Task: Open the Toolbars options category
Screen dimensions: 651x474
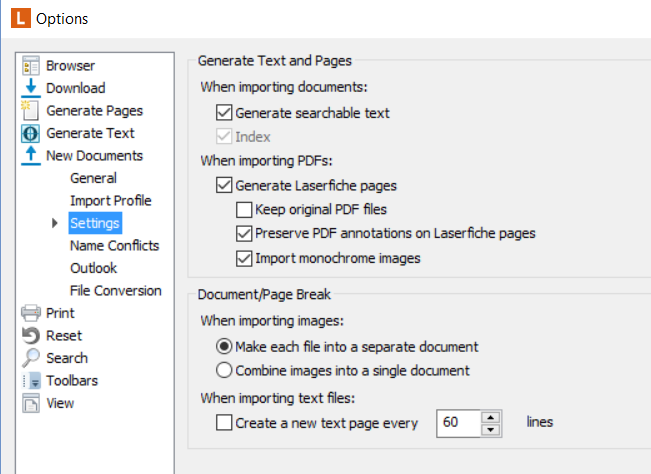Action: (x=72, y=381)
